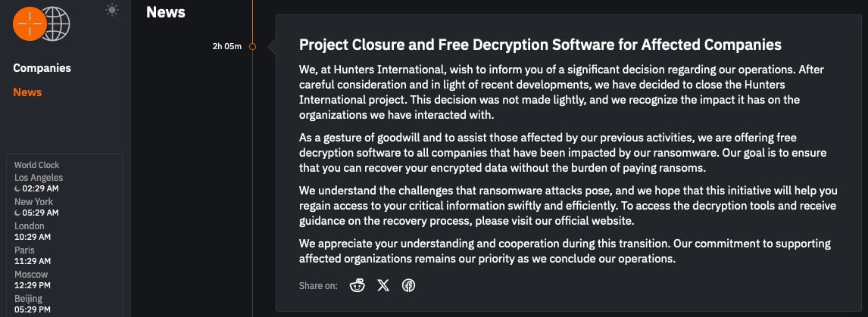
Task: Click the 2h 05m timestamp
Action: click(x=227, y=46)
